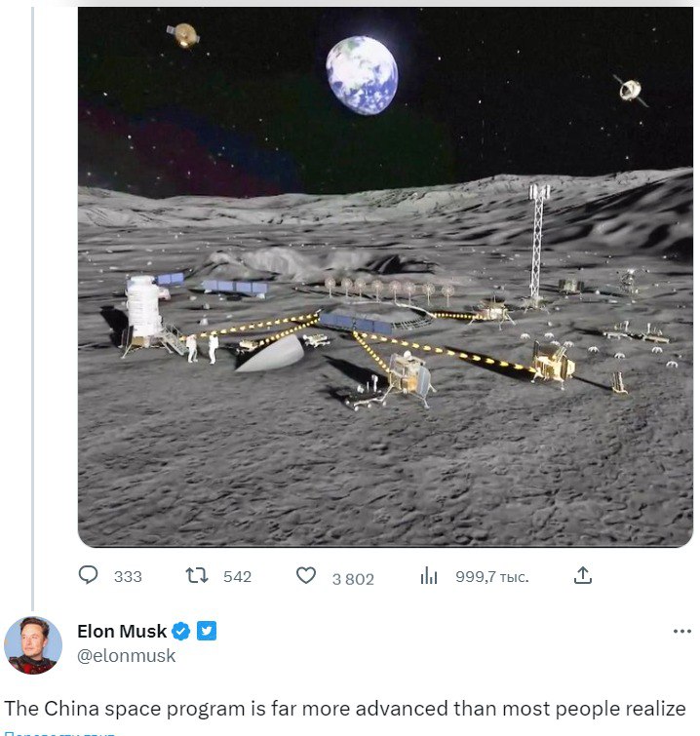
Task: Click the Elon Musk display name
Action: pos(122,632)
